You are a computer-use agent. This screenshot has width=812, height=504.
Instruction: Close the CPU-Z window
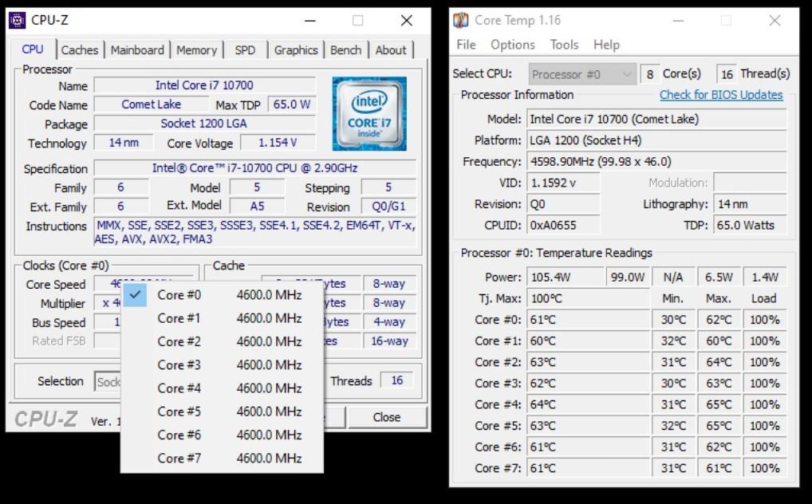(x=406, y=21)
